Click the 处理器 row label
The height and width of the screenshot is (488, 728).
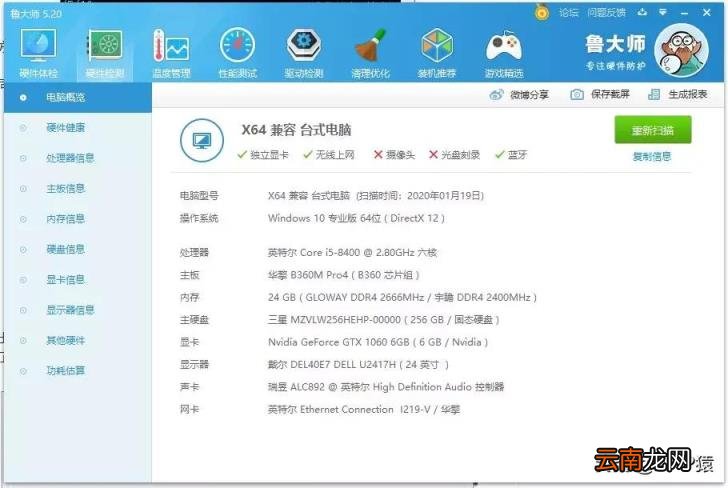click(x=194, y=253)
